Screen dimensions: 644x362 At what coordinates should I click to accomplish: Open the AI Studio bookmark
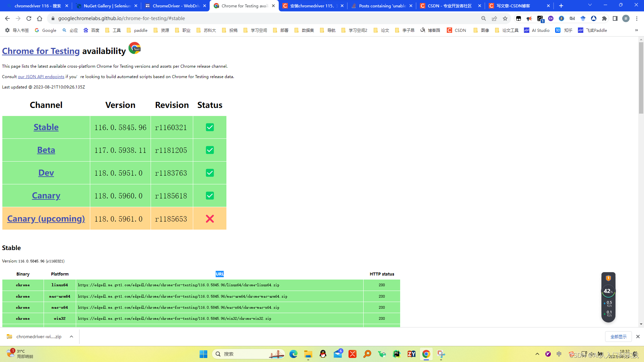tap(537, 30)
